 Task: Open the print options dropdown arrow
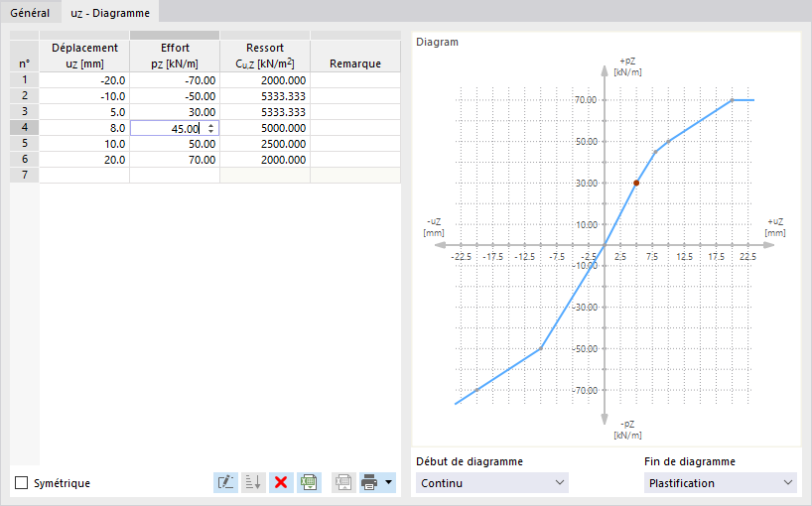pos(388,483)
